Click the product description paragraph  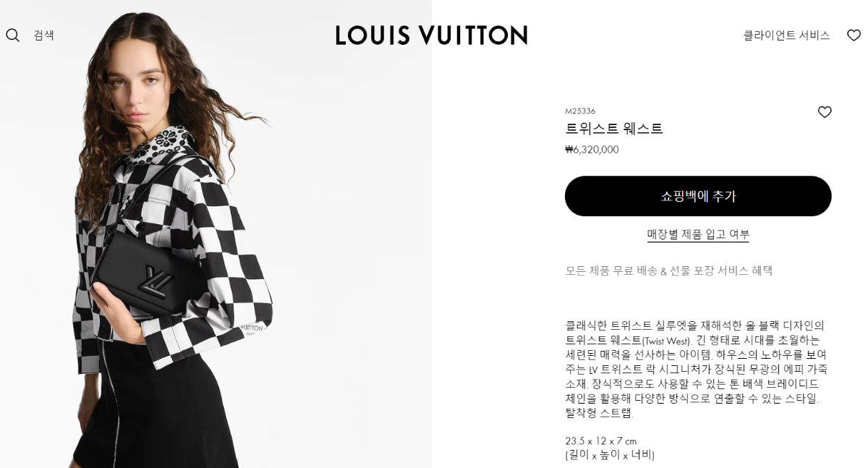pyautogui.click(x=696, y=369)
